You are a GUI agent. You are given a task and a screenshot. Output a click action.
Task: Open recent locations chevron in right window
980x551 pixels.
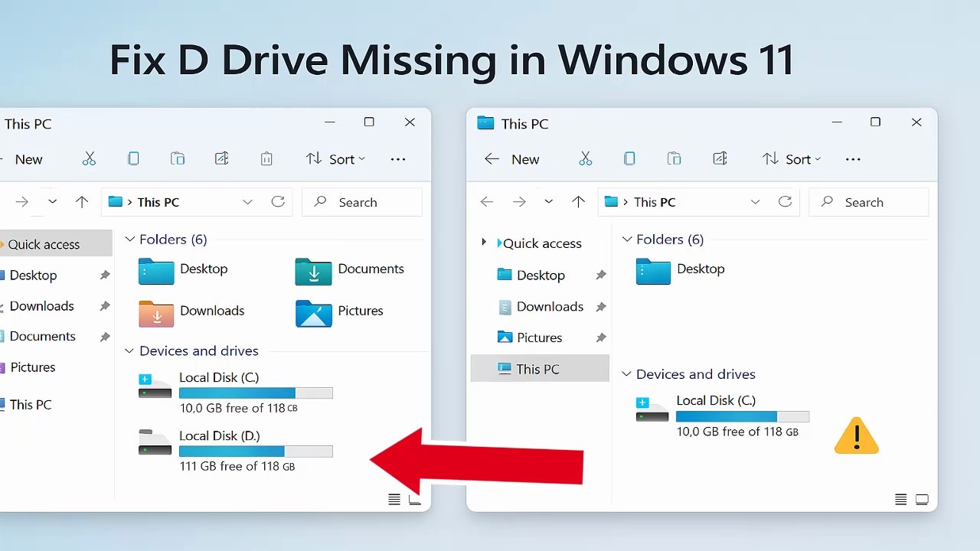548,202
